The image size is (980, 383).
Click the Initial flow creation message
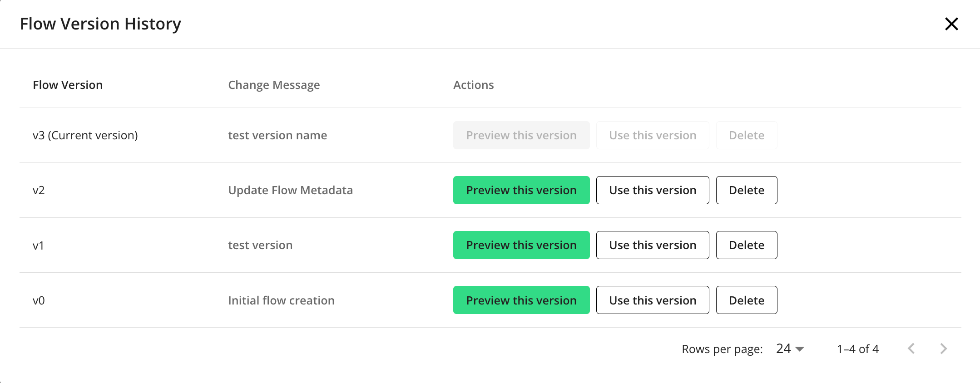[x=281, y=300]
